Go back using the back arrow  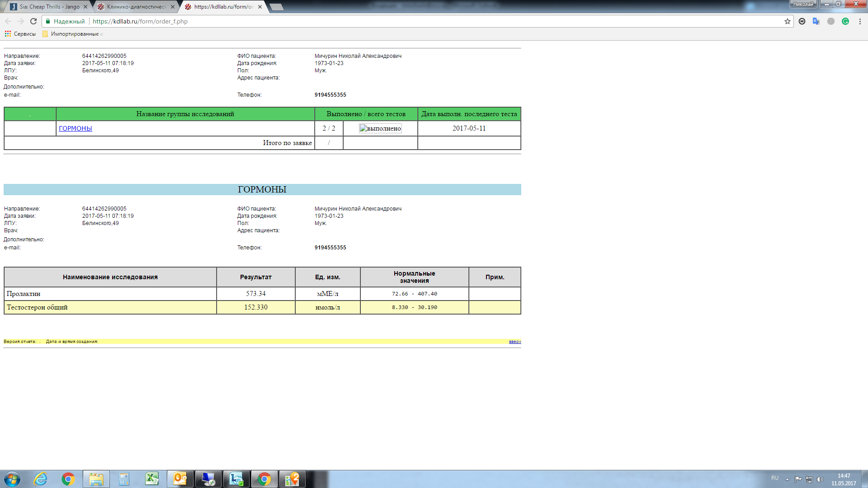tap(8, 21)
